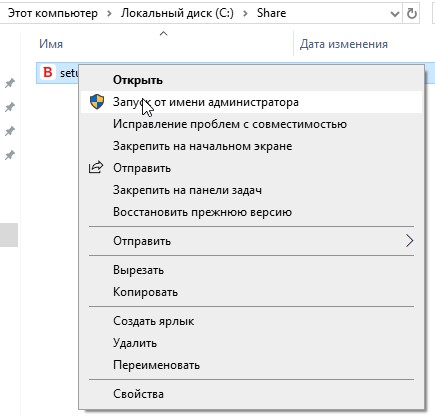Refresh the folder with the reload icon
The height and width of the screenshot is (417, 435).
tap(412, 13)
